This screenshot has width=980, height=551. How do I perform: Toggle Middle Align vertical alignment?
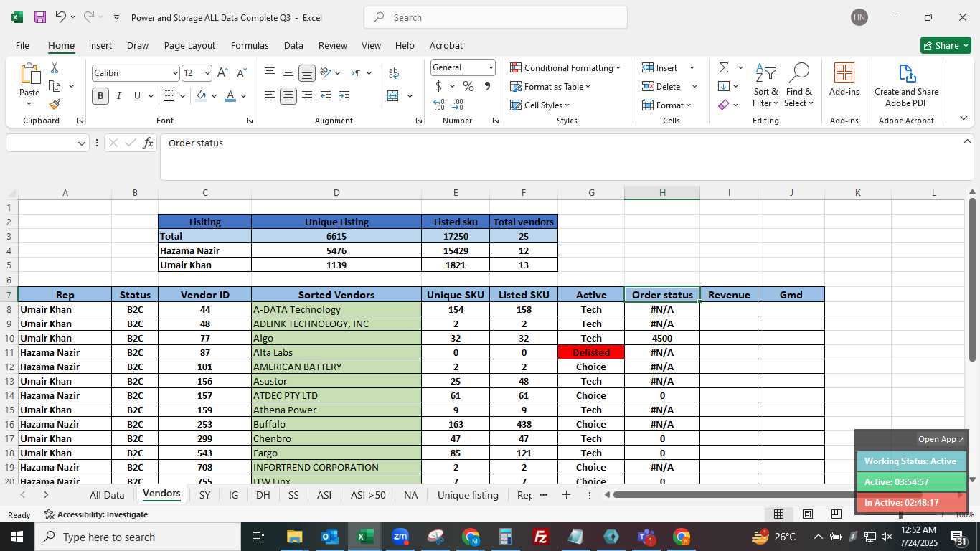coord(288,72)
